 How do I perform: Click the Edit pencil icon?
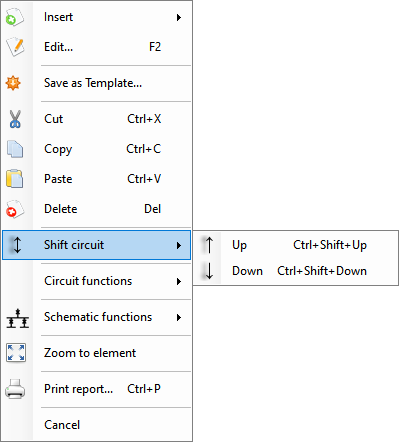coord(15,47)
